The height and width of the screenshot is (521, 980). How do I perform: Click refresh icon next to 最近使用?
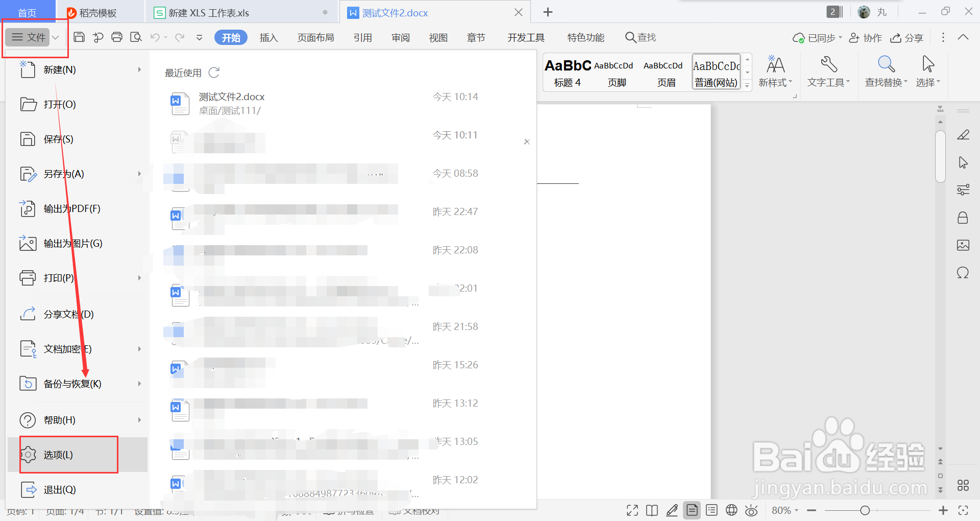(x=214, y=73)
